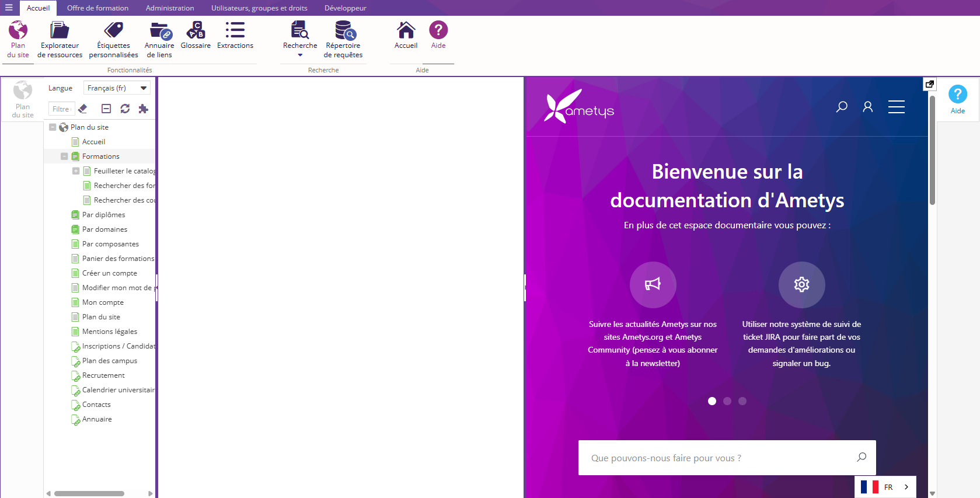Click the Ametys logo
This screenshot has height=498, width=980.
pyautogui.click(x=578, y=106)
